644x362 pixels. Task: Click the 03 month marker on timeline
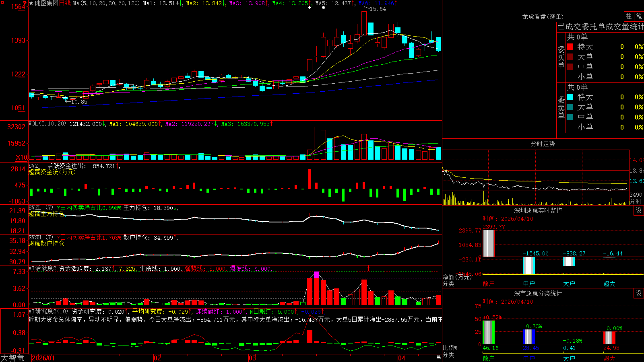point(252,358)
